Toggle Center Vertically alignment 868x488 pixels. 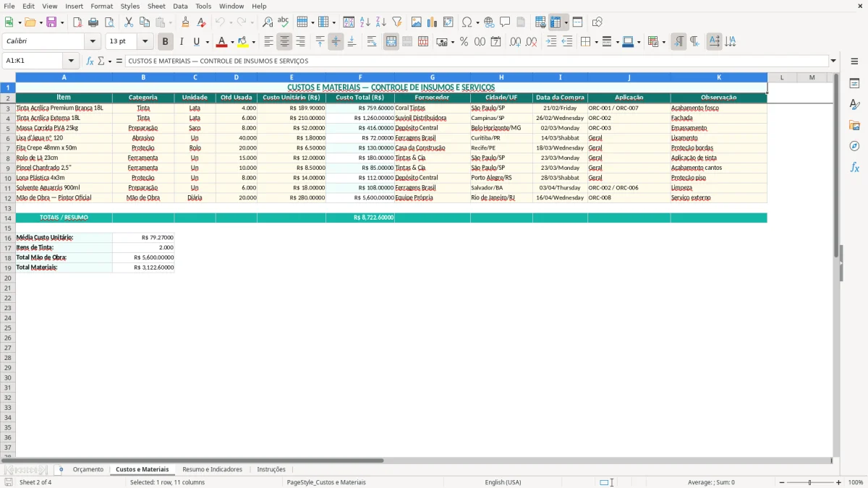tap(336, 42)
